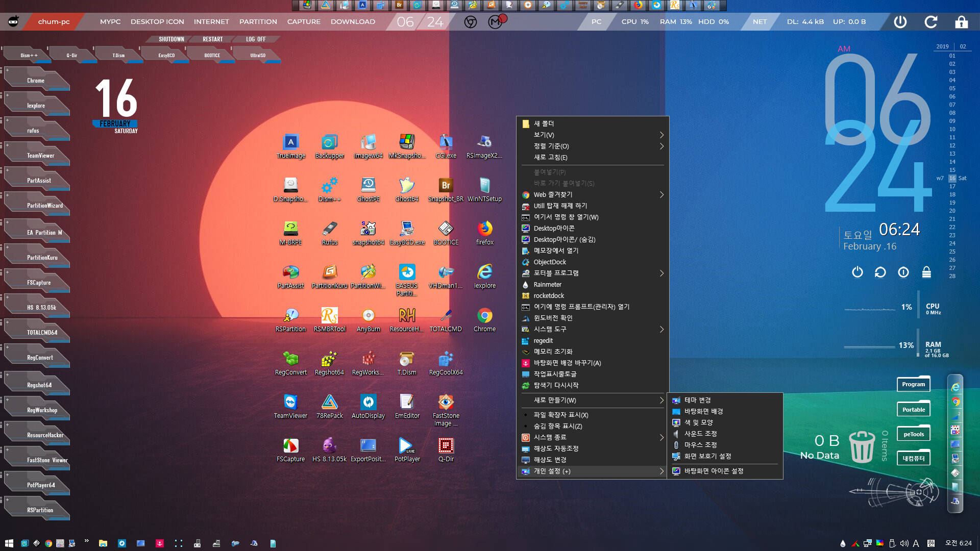Select the TOTALCMD desktop icon
The width and height of the screenshot is (980, 551).
coord(446,320)
